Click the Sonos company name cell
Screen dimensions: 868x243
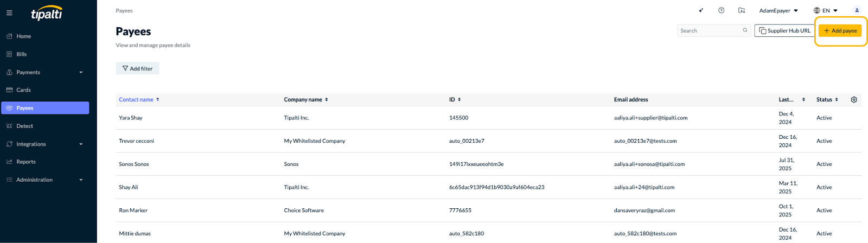291,164
